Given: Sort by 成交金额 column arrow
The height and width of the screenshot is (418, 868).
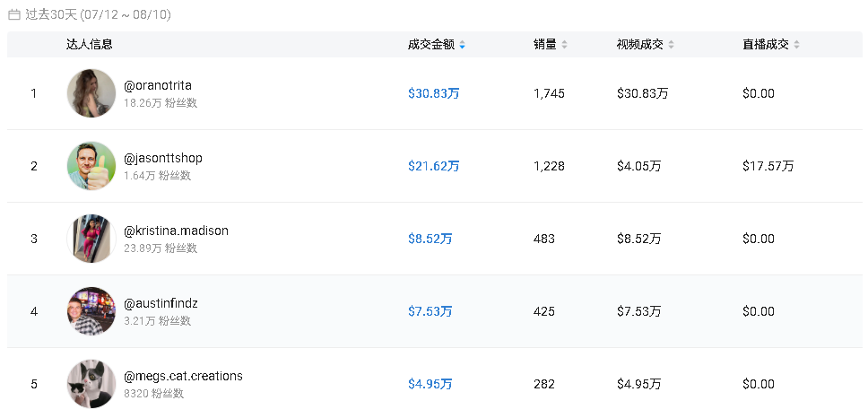Looking at the screenshot, I should [463, 45].
